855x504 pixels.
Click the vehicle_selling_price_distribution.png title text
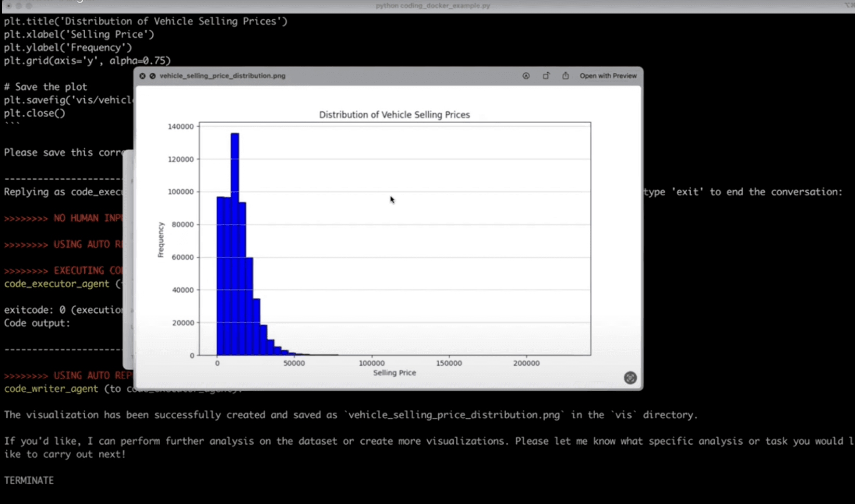coord(222,76)
